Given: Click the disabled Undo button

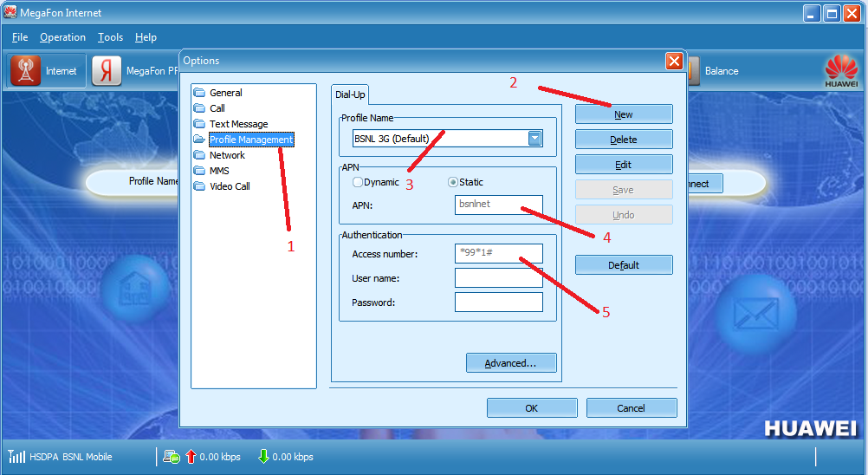Looking at the screenshot, I should [624, 215].
